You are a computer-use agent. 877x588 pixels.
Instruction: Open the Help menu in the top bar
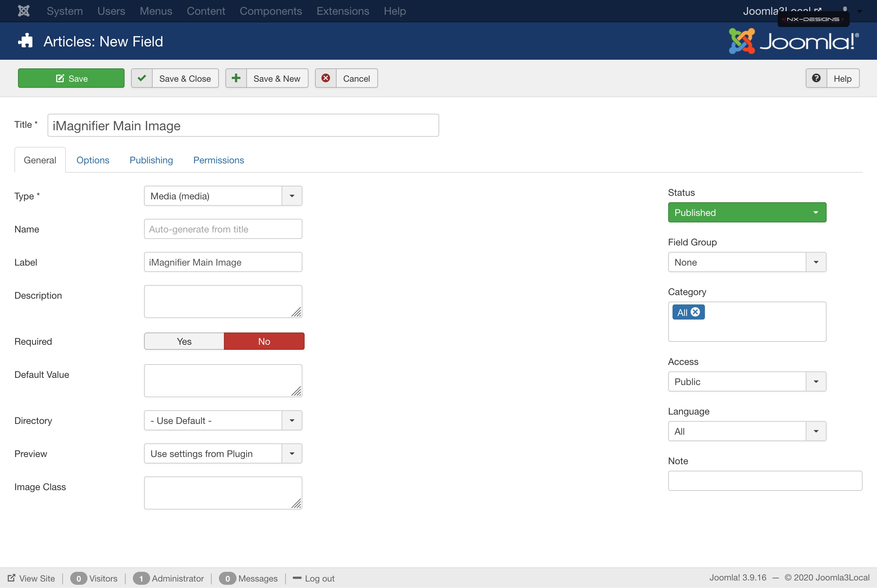pos(395,11)
